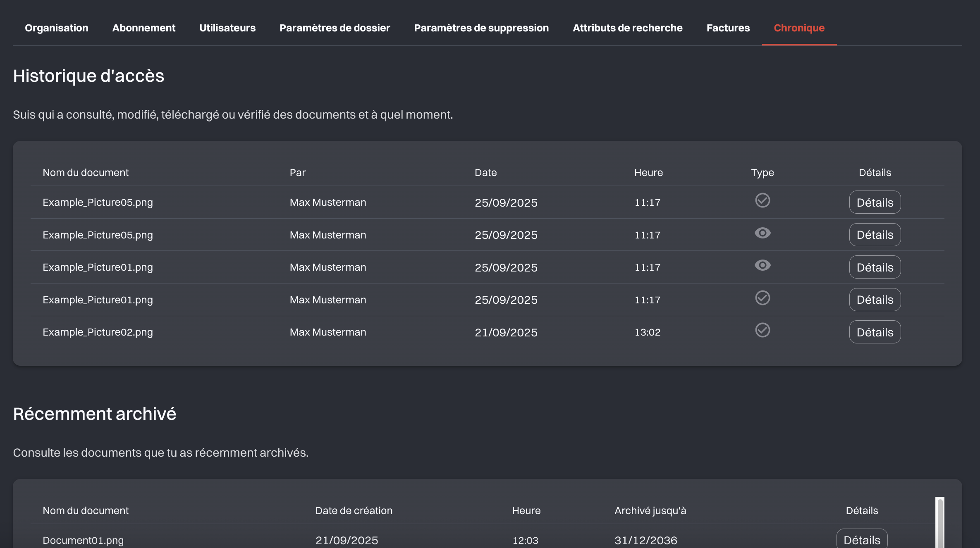Image resolution: width=980 pixels, height=548 pixels.
Task: Switch to the Factures tab
Action: 728,28
